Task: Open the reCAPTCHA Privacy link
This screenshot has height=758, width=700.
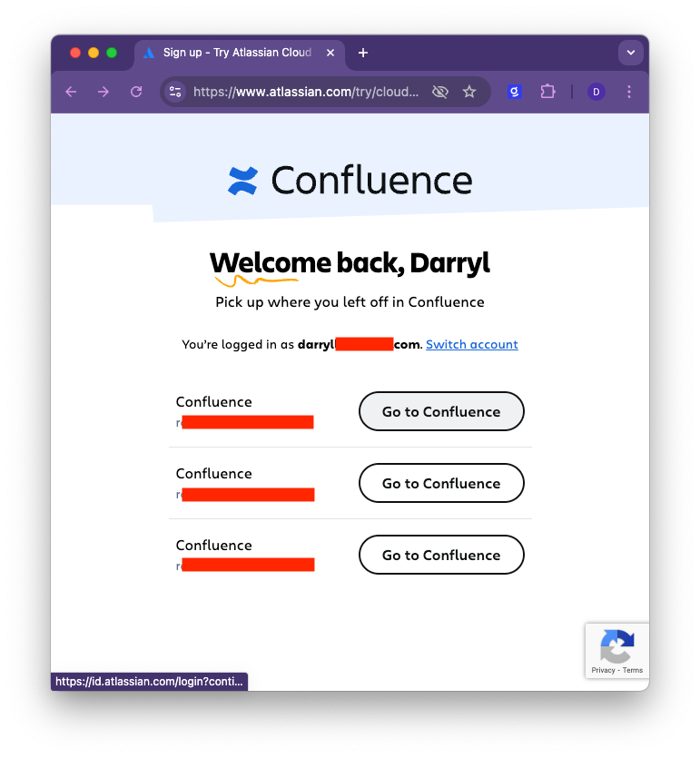Action: [x=603, y=670]
